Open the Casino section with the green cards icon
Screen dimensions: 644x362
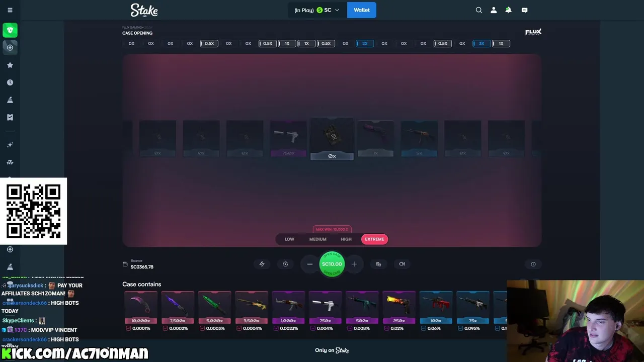[x=10, y=30]
